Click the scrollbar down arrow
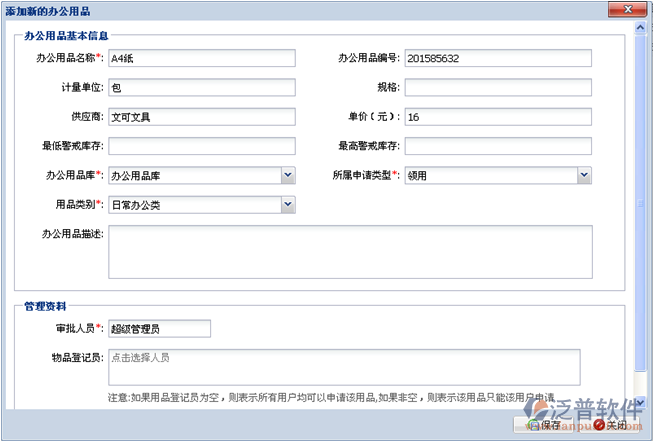This screenshot has width=653, height=442. click(640, 402)
